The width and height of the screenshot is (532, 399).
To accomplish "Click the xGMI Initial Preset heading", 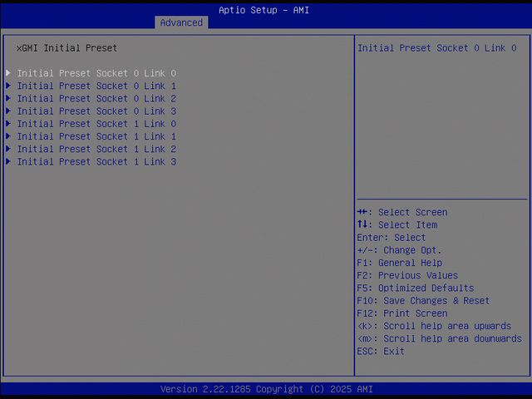I will tap(66, 48).
